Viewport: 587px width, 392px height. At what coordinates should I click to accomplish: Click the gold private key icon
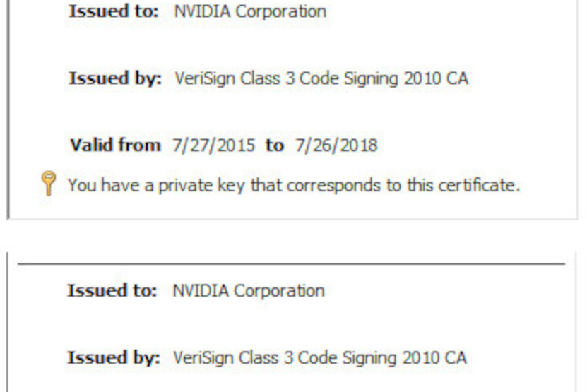click(x=49, y=185)
